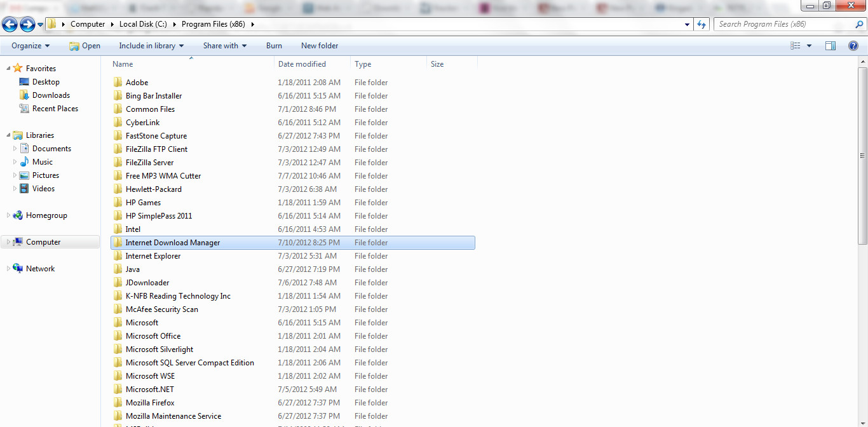Select Computer in the navigation pane
The width and height of the screenshot is (868, 427).
(x=43, y=242)
